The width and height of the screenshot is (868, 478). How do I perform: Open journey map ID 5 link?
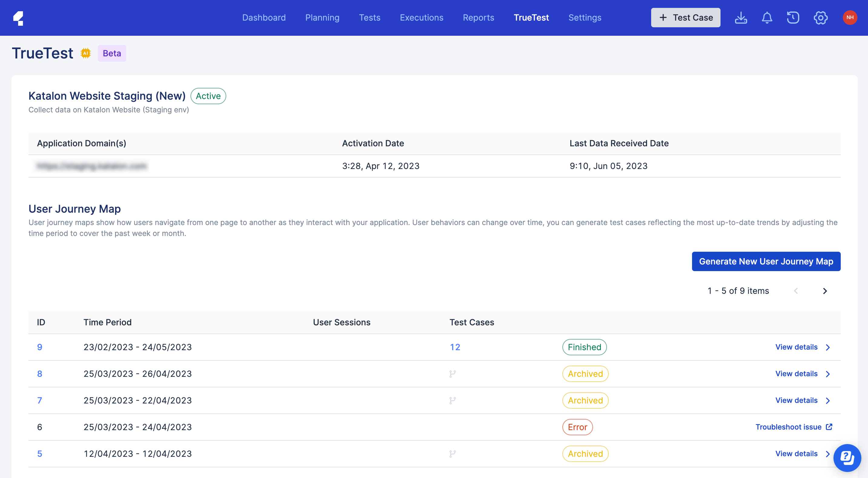pos(39,454)
